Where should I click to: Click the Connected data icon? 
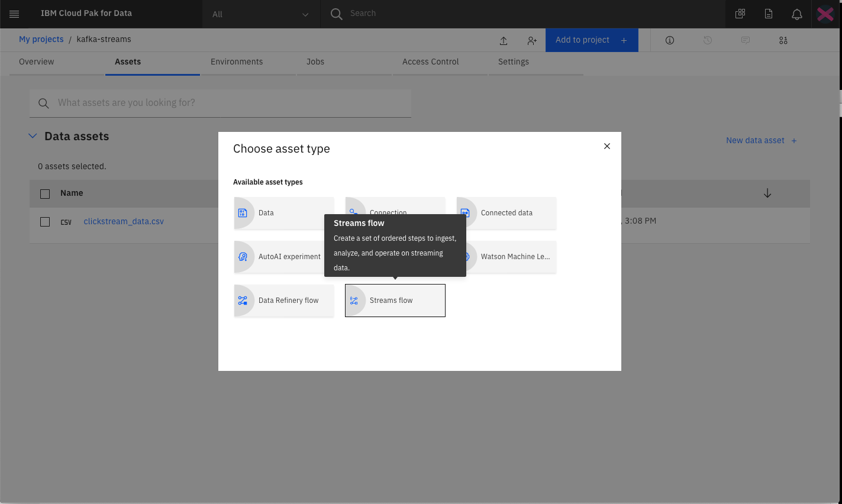pos(465,213)
